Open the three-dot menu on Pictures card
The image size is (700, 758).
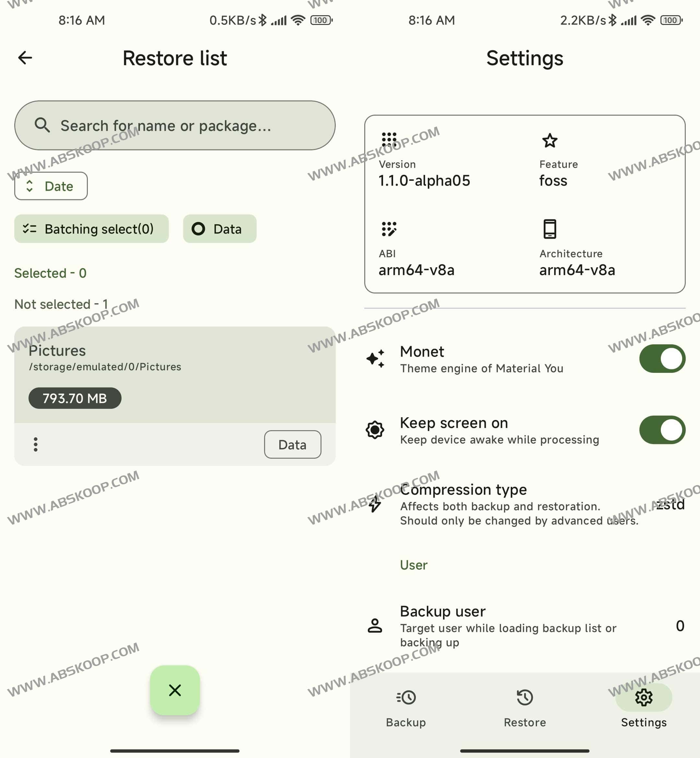pos(35,444)
